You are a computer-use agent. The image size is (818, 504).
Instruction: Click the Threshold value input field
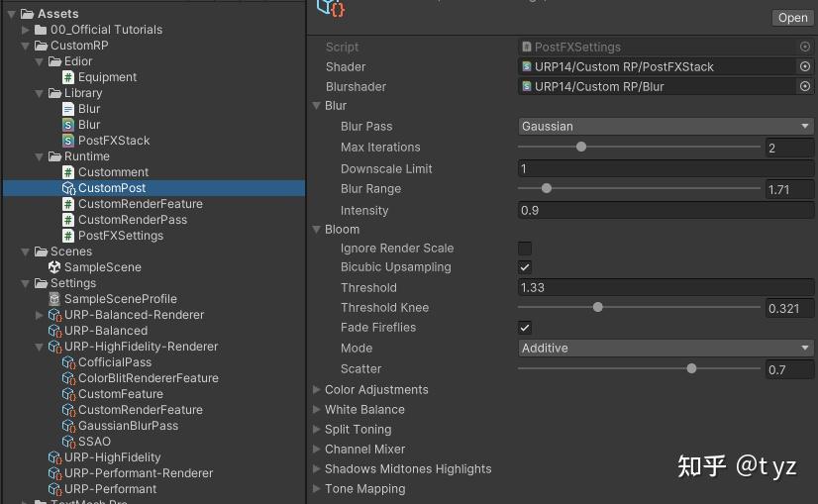pos(665,288)
